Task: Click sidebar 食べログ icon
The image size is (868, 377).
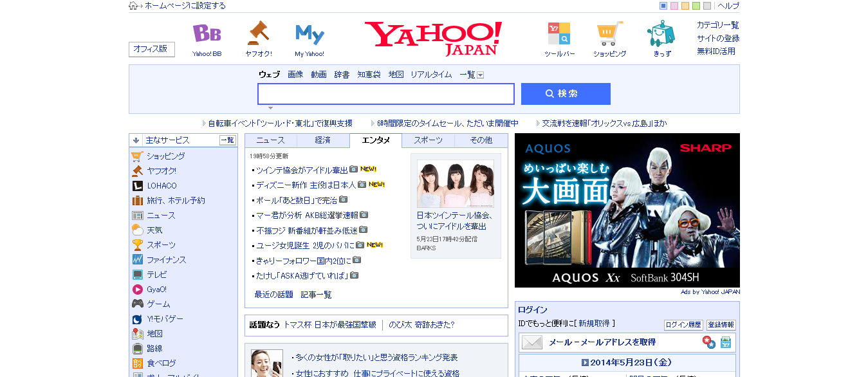Action: coord(137,363)
